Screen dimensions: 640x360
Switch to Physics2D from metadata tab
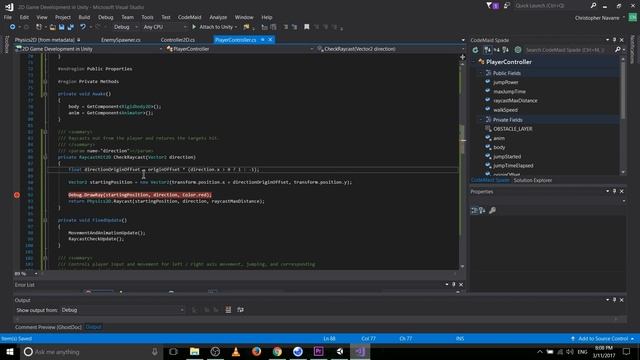45,40
